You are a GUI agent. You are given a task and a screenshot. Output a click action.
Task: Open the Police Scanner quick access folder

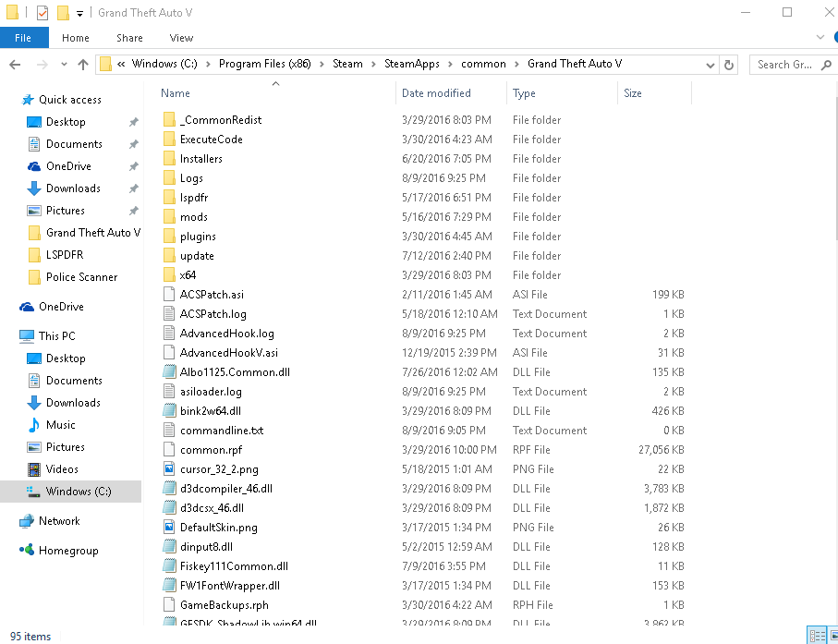pyautogui.click(x=82, y=277)
